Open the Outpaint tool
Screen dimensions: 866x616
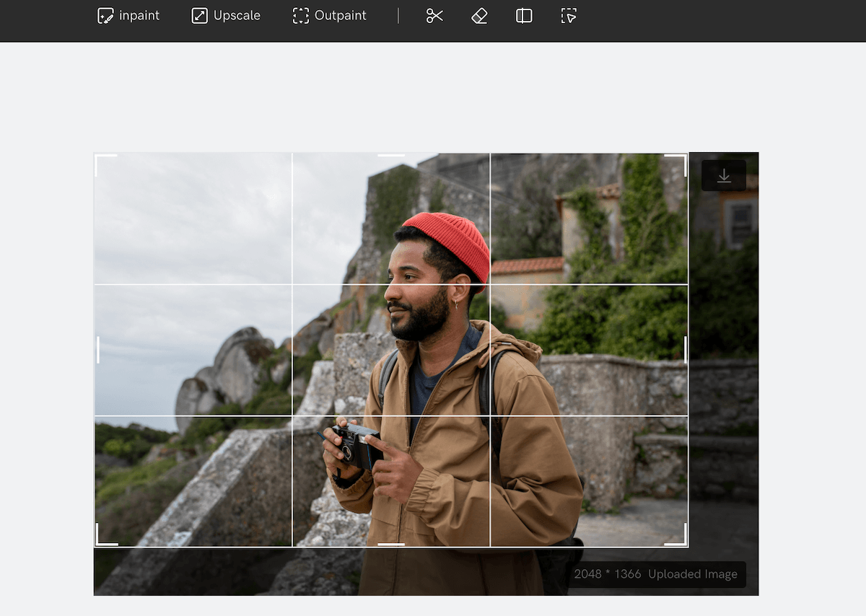[x=329, y=15]
